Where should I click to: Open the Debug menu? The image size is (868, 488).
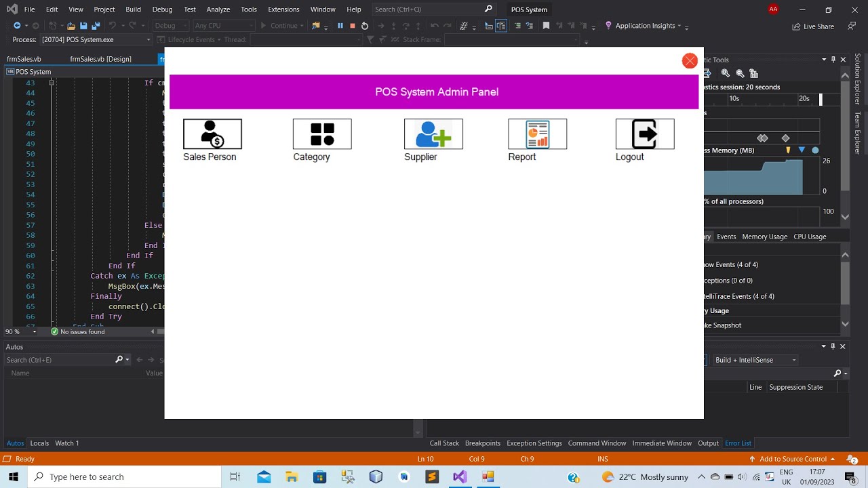pyautogui.click(x=162, y=9)
